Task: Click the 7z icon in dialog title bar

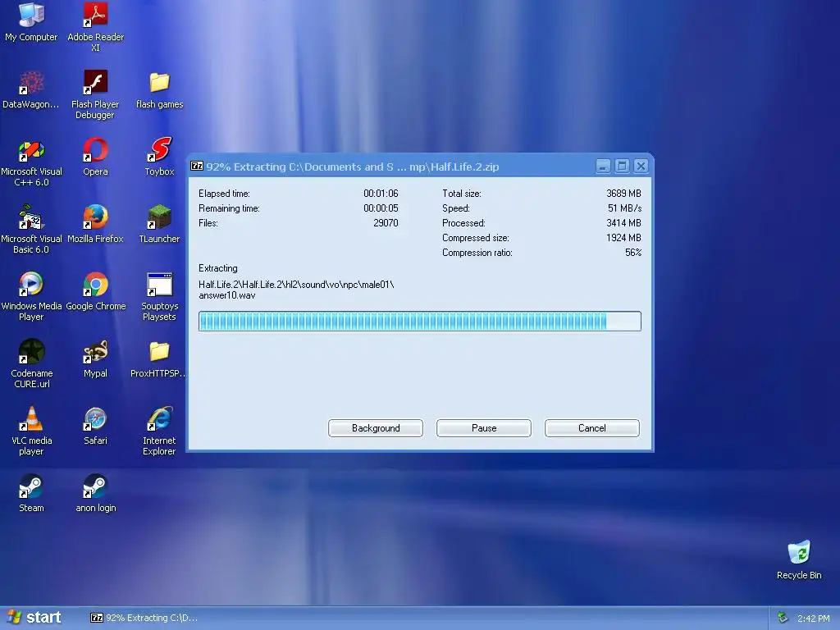Action: tap(197, 166)
